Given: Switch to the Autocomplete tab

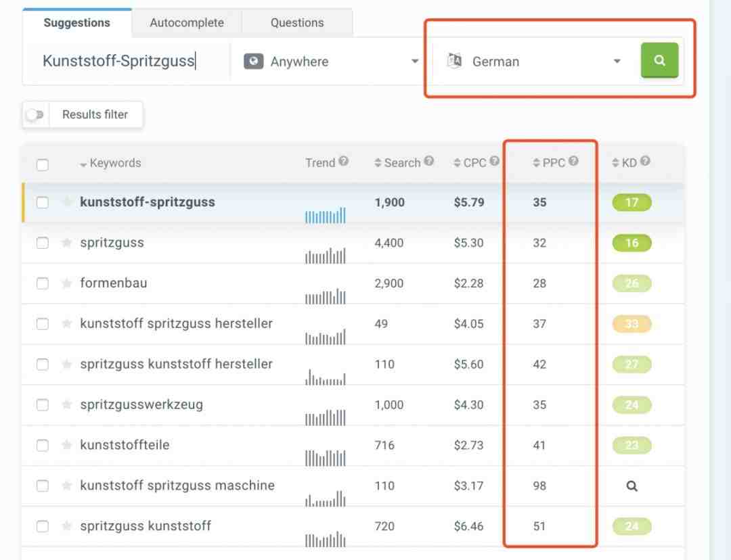Looking at the screenshot, I should [187, 23].
